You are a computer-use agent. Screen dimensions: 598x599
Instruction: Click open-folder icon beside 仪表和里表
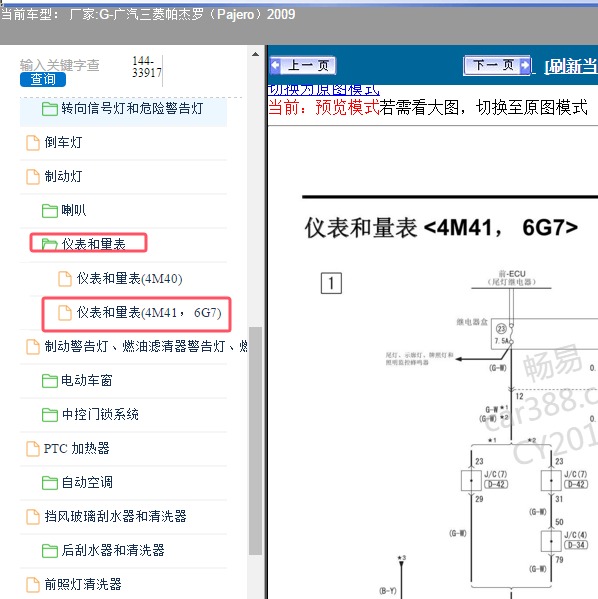[x=50, y=244]
